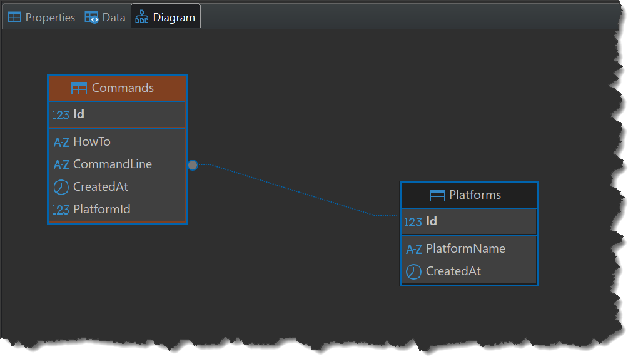Viewport: 638px width, 364px height.
Task: Click the relationship connector circle endpoint
Action: (x=193, y=165)
